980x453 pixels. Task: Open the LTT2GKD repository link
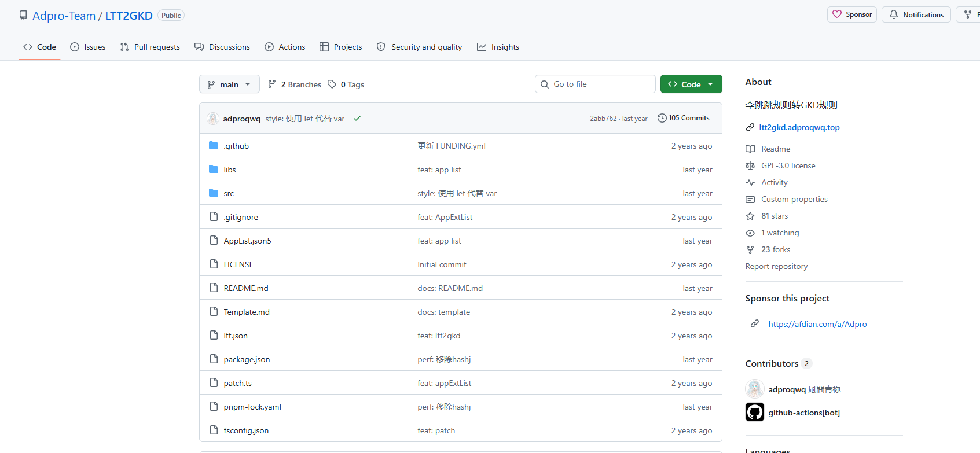point(129,16)
